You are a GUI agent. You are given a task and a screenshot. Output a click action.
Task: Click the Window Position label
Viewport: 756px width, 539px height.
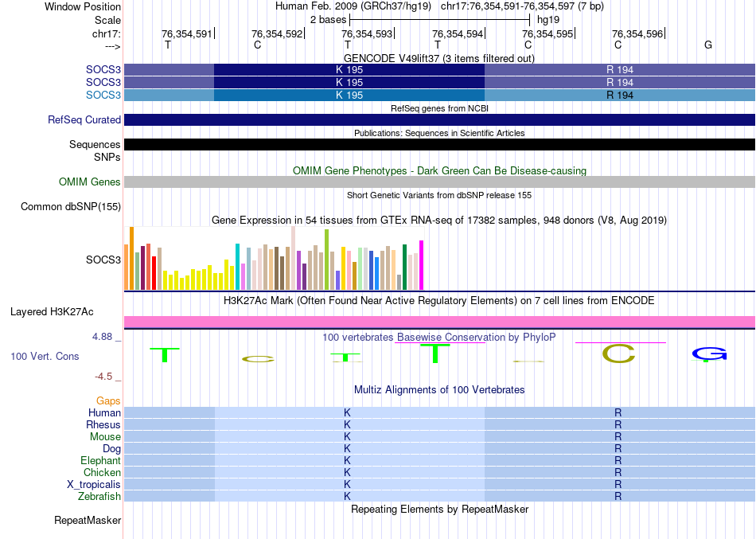(83, 6)
